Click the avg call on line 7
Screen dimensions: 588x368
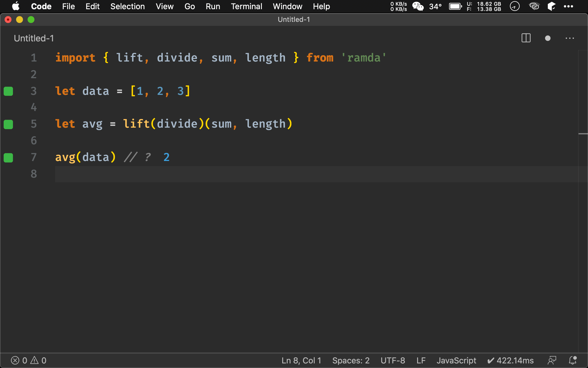point(65,157)
